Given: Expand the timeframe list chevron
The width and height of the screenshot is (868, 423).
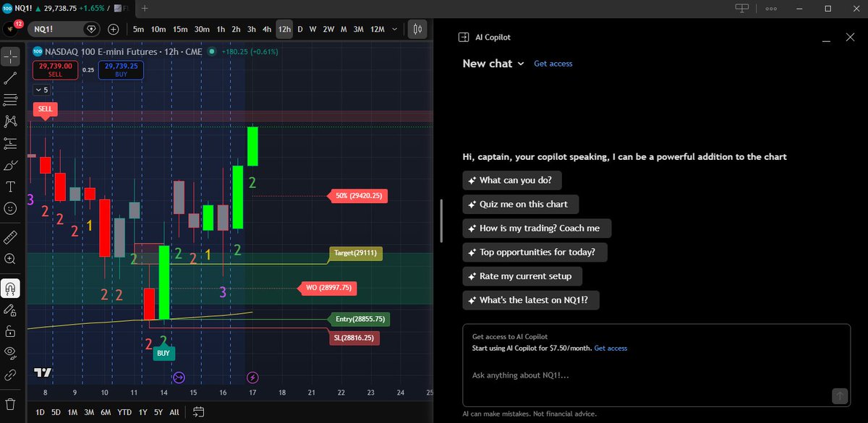Looking at the screenshot, I should 394,30.
